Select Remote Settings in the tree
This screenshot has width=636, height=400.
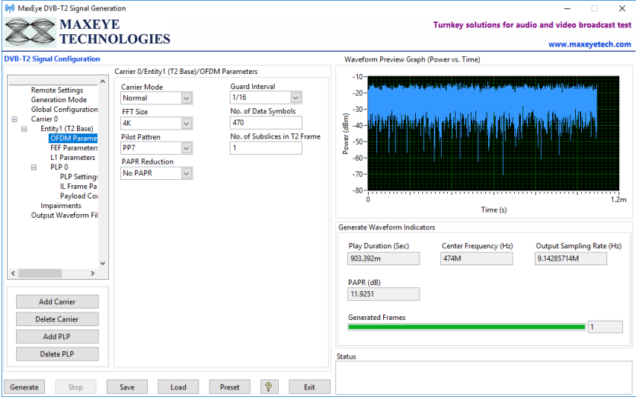pyautogui.click(x=57, y=90)
